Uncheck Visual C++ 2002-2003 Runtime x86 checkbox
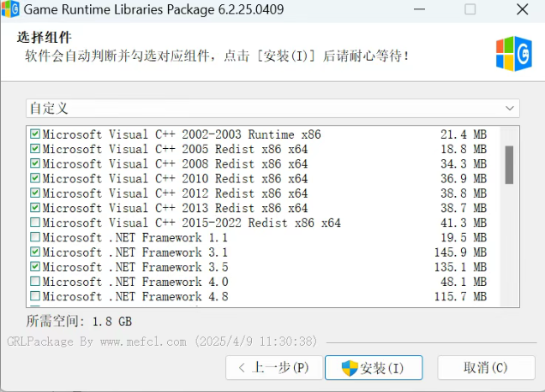545x392 pixels. click(x=35, y=134)
